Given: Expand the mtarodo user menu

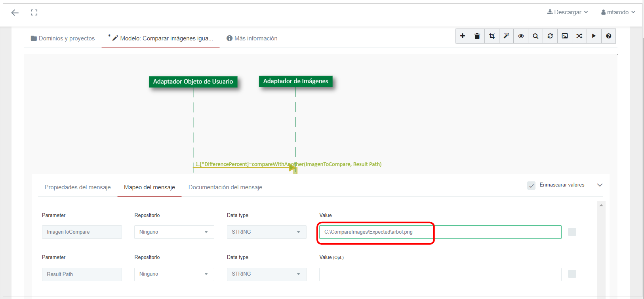Looking at the screenshot, I should 618,12.
